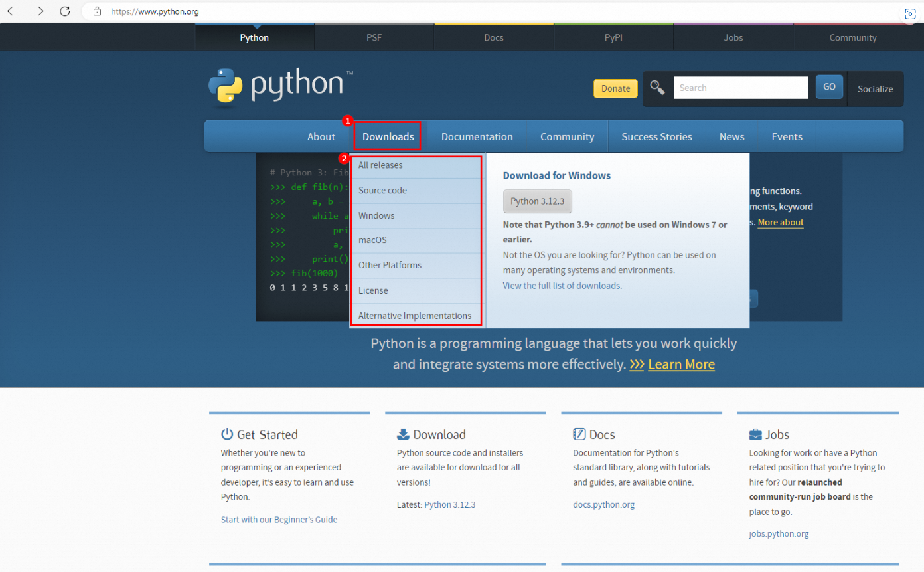The image size is (924, 572).
Task: Switch to the Docs top tab
Action: click(x=494, y=38)
